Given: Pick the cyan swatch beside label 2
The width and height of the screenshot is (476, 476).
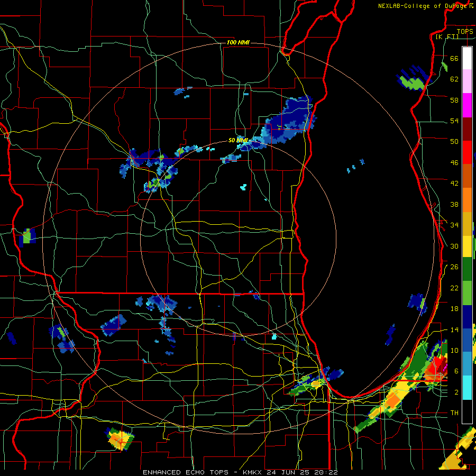Looking at the screenshot, I should 467,387.
